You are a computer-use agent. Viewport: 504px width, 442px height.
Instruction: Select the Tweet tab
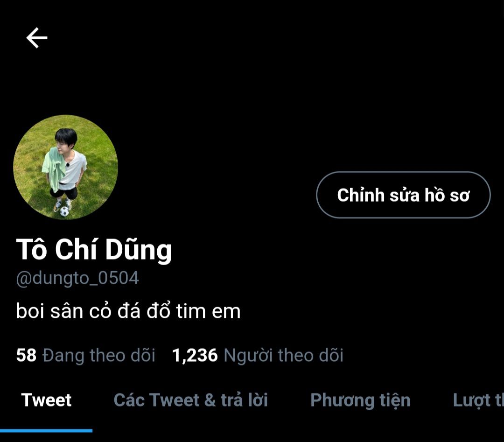(x=46, y=400)
